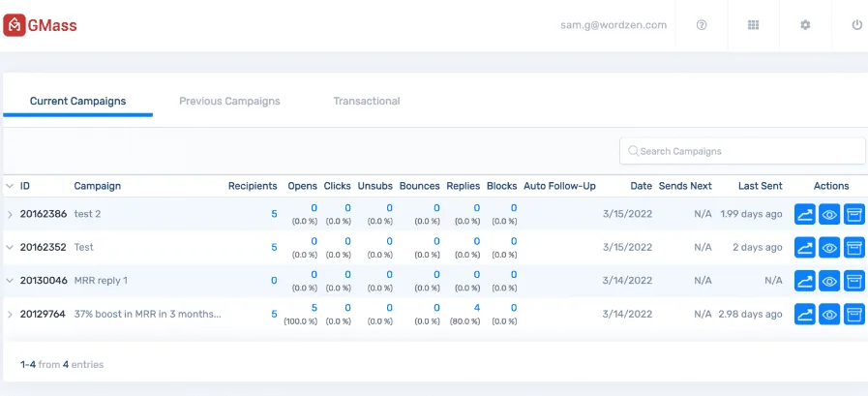The image size is (868, 396).
Task: Archive the 37% boost in MRR campaign
Action: coord(853,314)
